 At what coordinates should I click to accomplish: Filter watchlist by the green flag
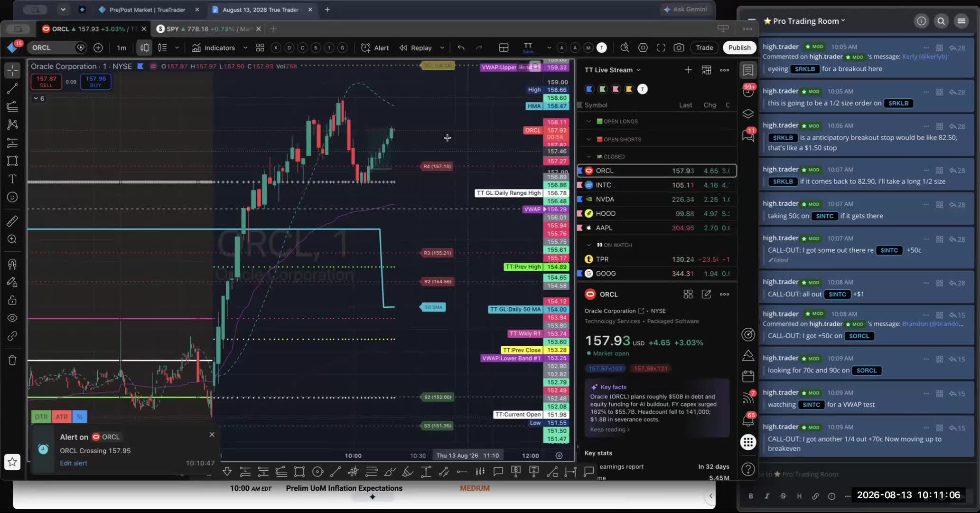click(x=603, y=89)
